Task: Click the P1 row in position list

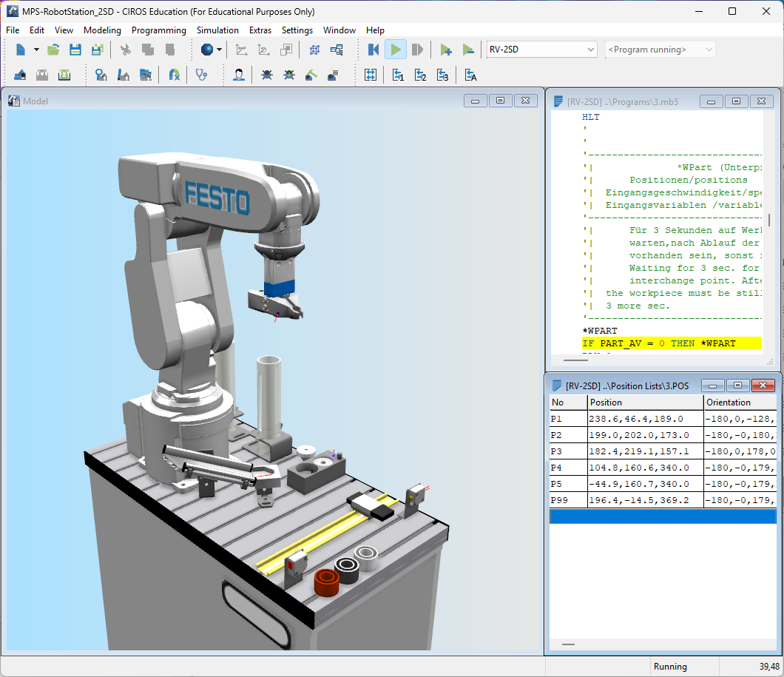Action: [x=663, y=419]
